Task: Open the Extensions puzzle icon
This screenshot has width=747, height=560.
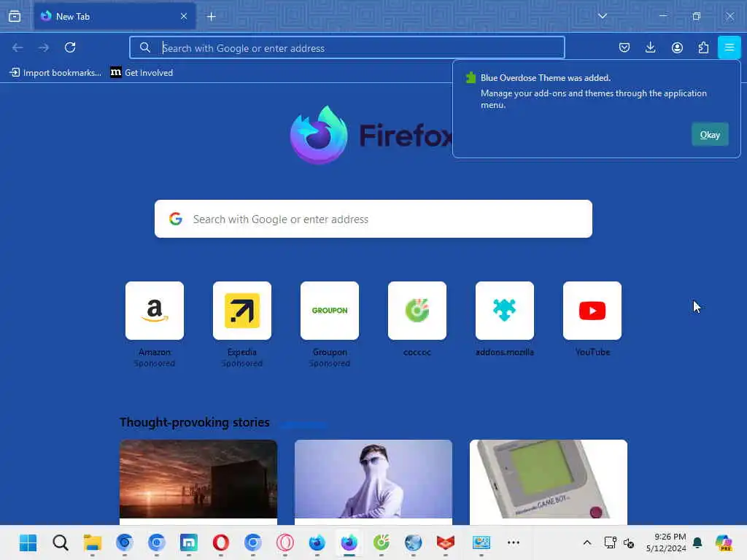Action: pyautogui.click(x=703, y=47)
